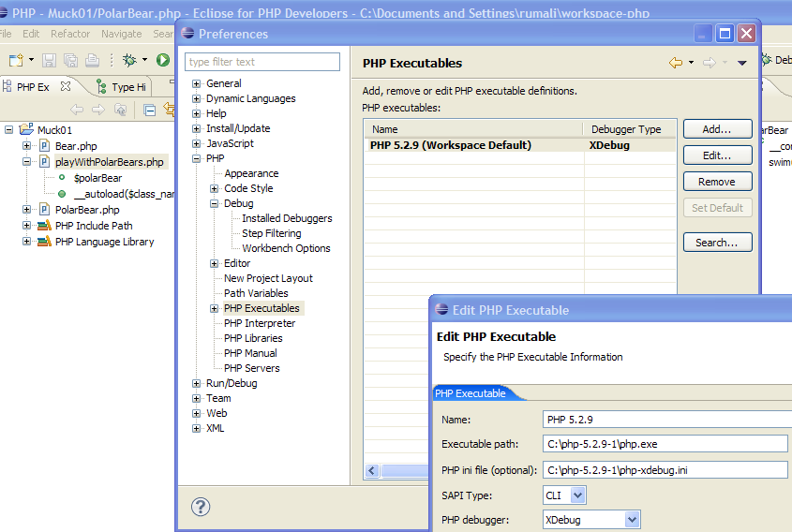Image resolution: width=792 pixels, height=532 pixels.
Task: Click the Add... button
Action: click(x=717, y=129)
